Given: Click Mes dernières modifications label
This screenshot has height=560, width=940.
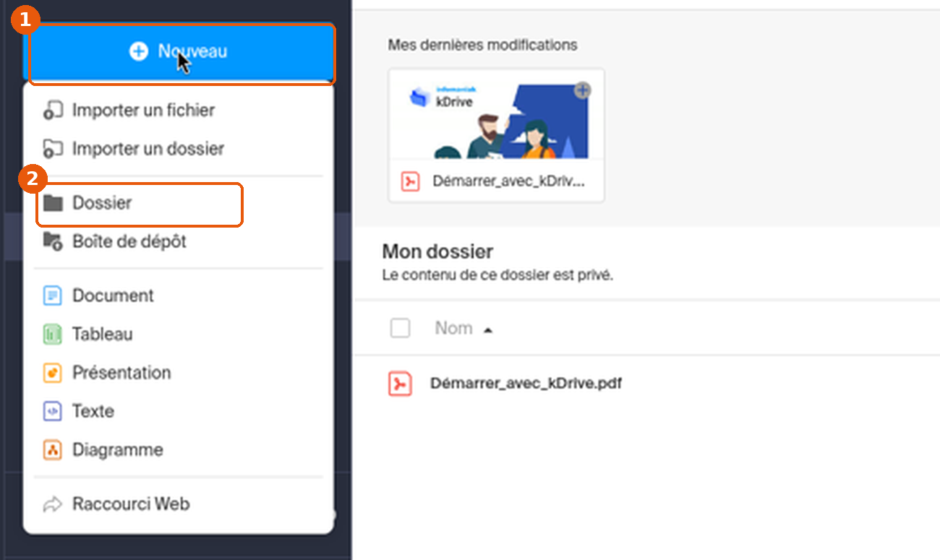Looking at the screenshot, I should pos(482,45).
